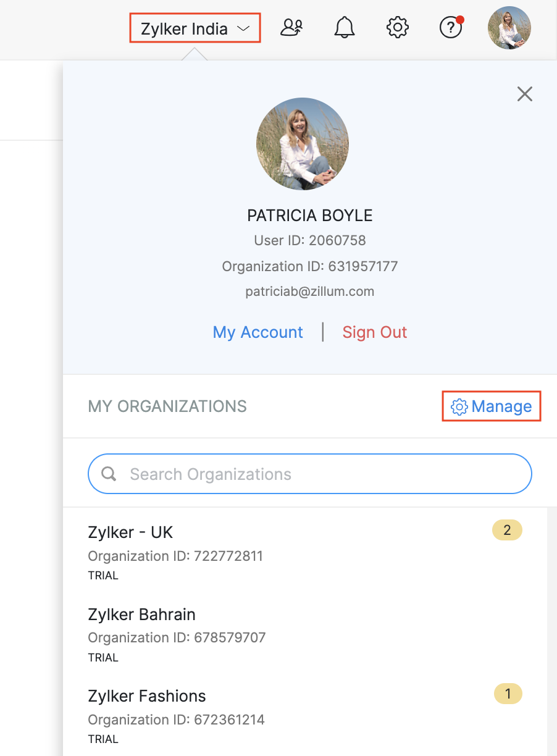Screen dimensions: 557x756
Task: Expand the Zylker India organization dropdown
Action: click(195, 27)
